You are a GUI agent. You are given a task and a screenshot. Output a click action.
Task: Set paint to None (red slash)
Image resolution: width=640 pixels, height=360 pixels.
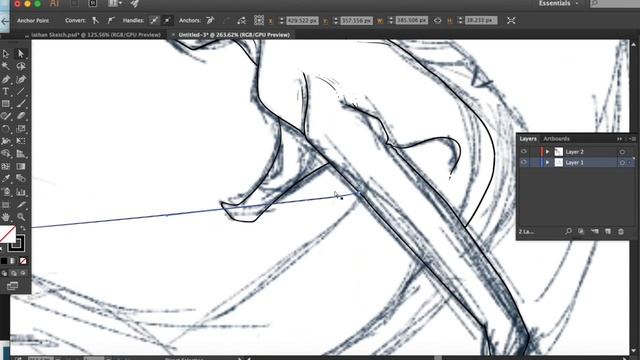click(23, 261)
